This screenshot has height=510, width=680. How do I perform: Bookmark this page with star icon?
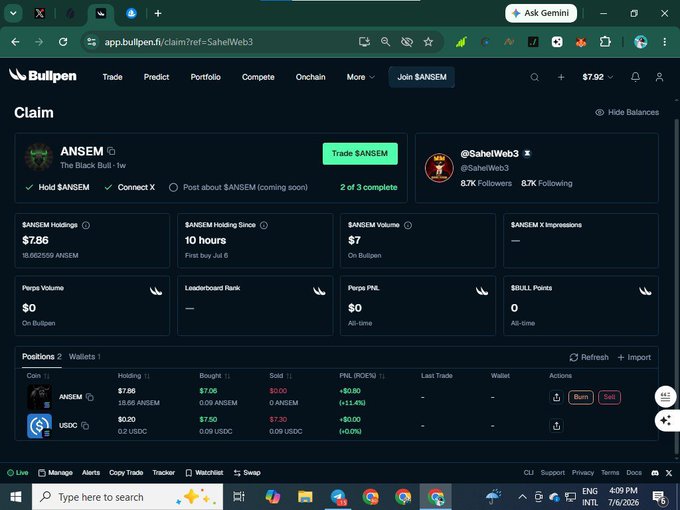[x=428, y=42]
